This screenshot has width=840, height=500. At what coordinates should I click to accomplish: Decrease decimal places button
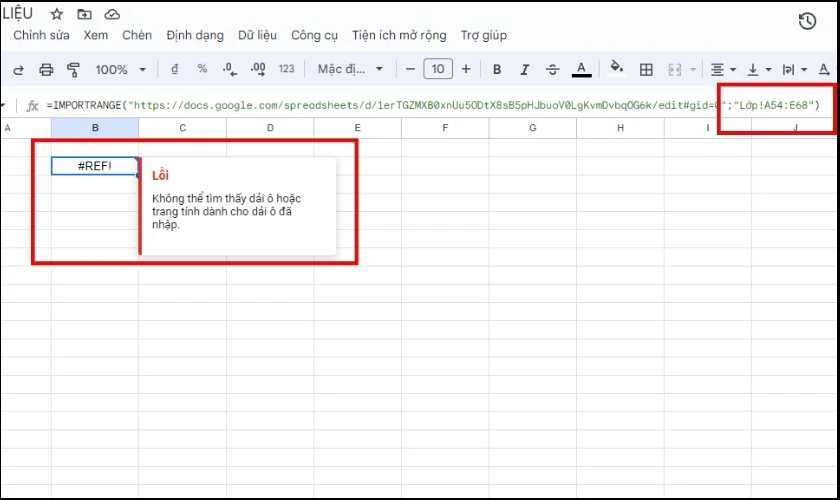point(229,69)
